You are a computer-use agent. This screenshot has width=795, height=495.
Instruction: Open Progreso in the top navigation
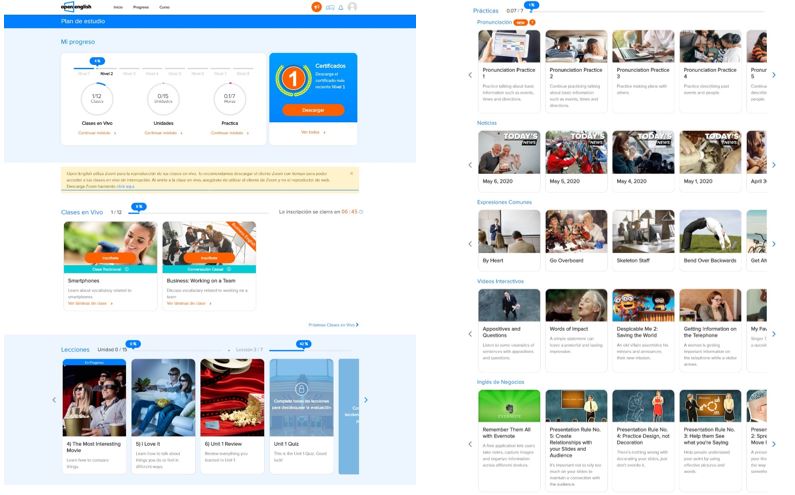(141, 7)
